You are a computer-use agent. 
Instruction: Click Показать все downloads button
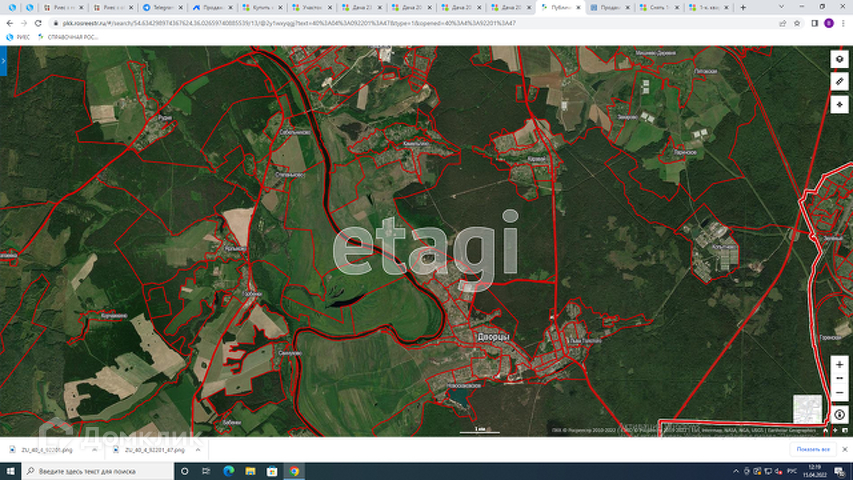tap(813, 450)
